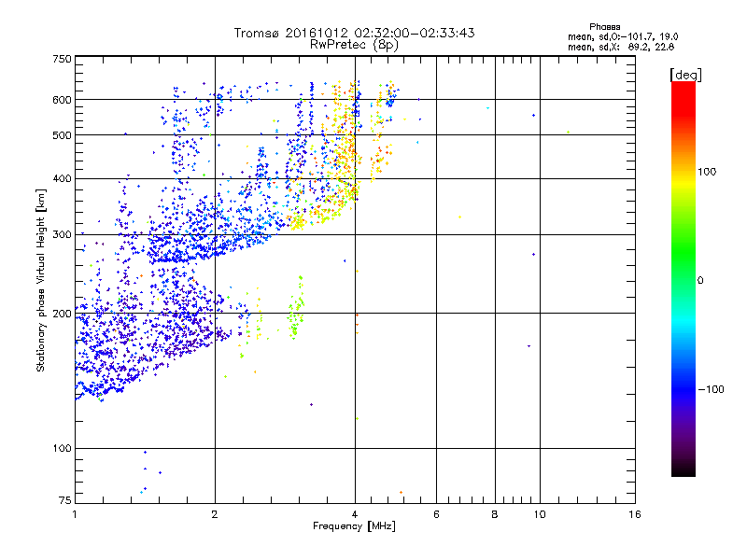747x560 pixels.
Task: Click the y-axis tick '500'
Action: click(62, 135)
